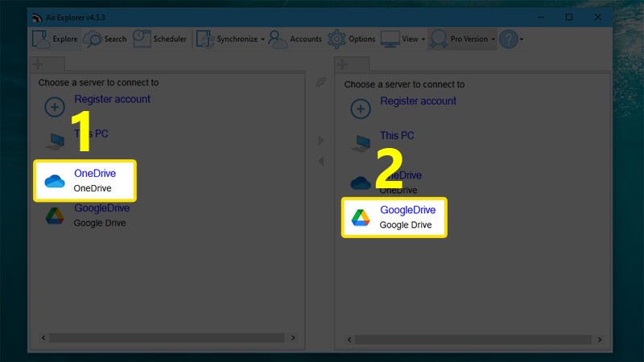Click the Pro Version badge icon
Viewport: 644px width, 362px height.
[439, 39]
